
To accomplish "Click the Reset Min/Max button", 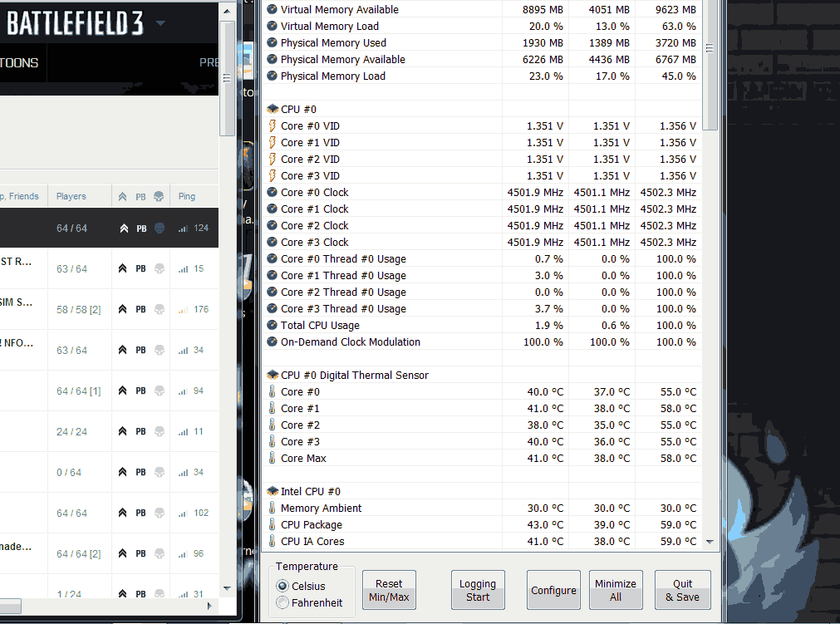I will point(389,590).
